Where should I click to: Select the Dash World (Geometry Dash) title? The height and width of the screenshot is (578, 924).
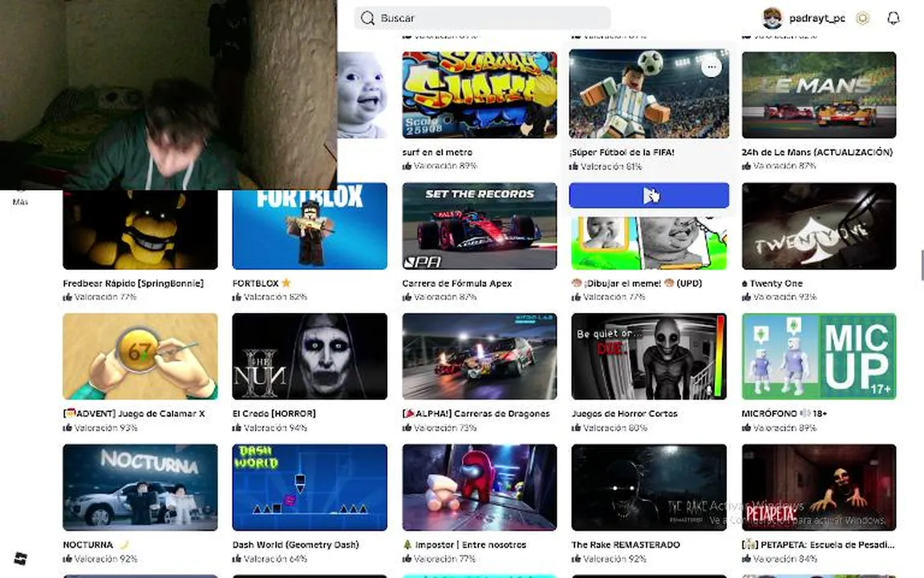click(295, 544)
